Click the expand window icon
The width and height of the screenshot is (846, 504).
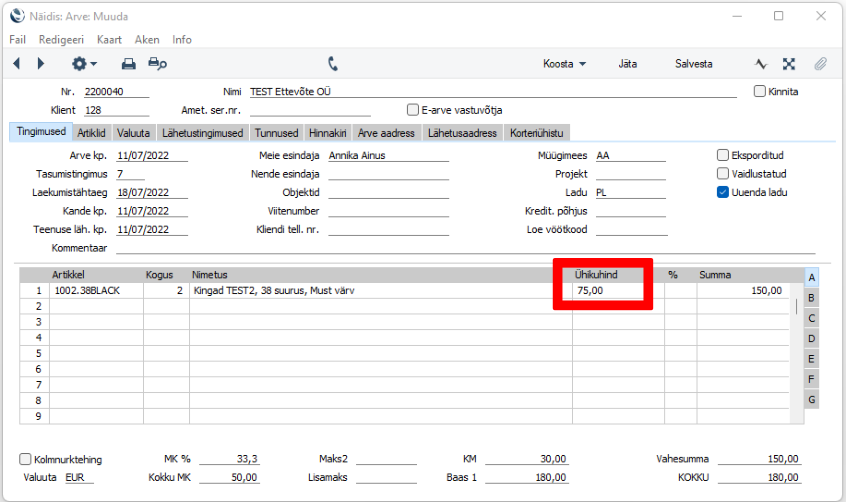click(x=789, y=64)
